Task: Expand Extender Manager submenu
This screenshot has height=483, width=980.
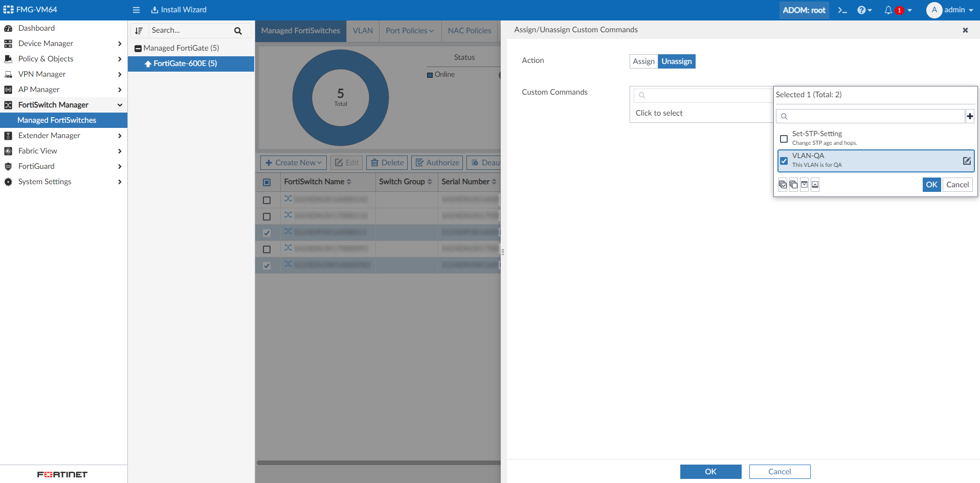Action: [120, 136]
